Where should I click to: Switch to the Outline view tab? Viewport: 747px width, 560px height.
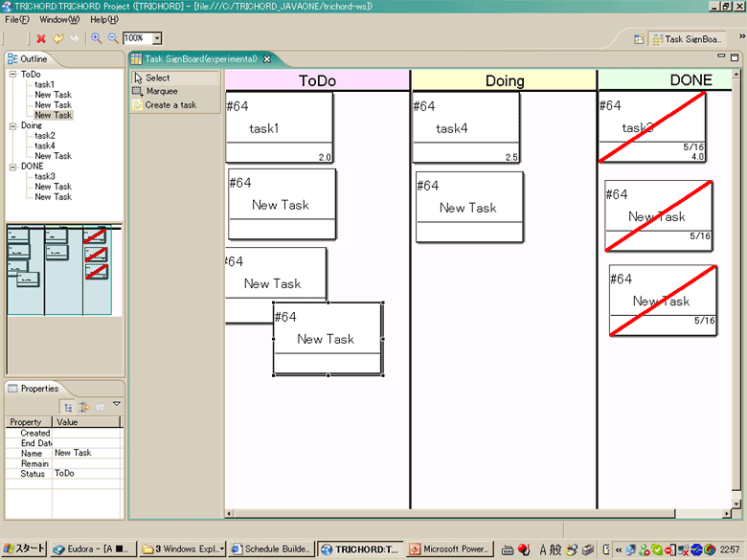coord(28,59)
